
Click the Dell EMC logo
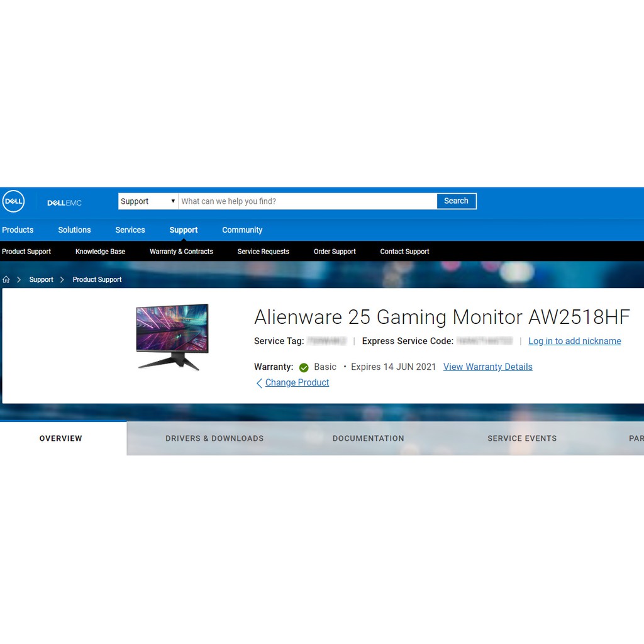click(64, 203)
